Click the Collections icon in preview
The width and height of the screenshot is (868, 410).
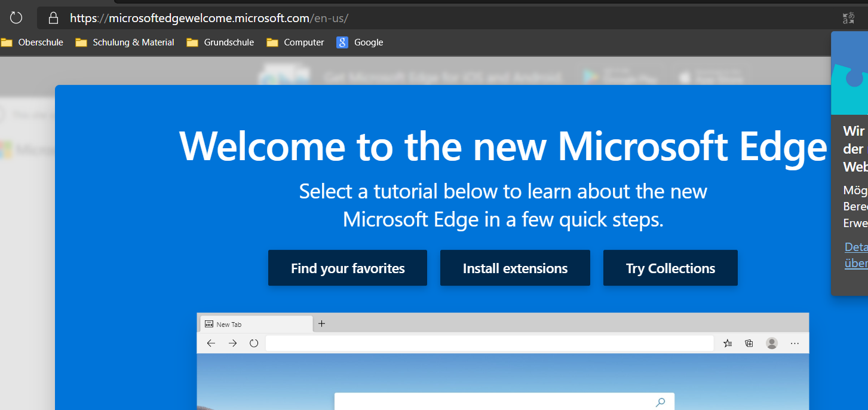[749, 343]
